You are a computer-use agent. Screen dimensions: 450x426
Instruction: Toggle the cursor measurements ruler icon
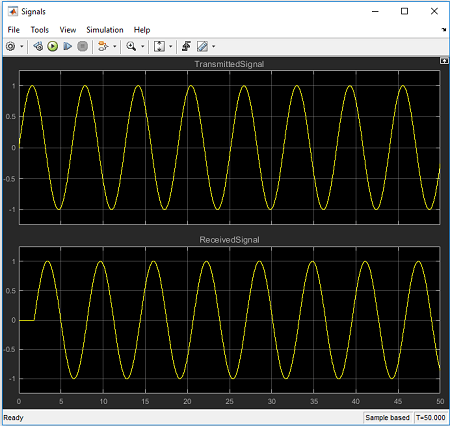tap(202, 46)
